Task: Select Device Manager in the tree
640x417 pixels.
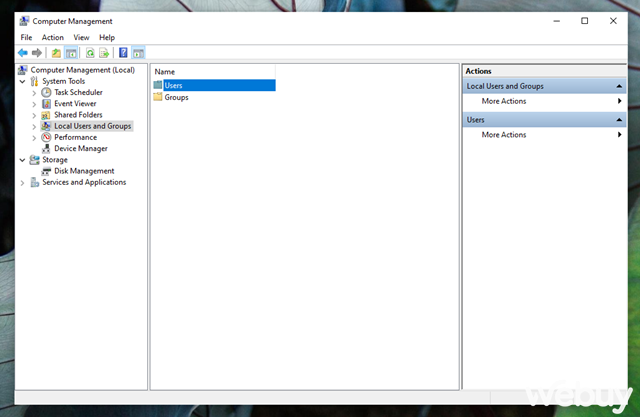Action: [81, 149]
